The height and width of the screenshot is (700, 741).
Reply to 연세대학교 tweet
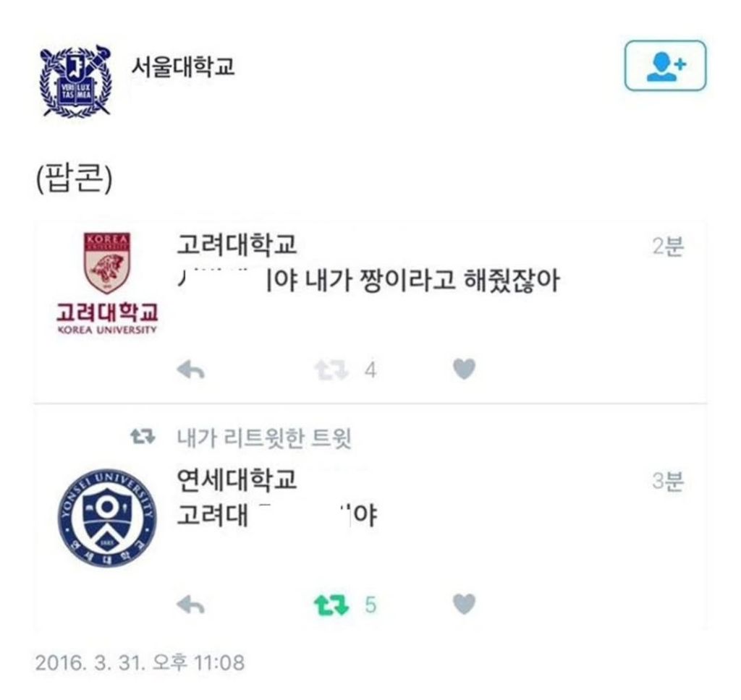[x=190, y=604]
